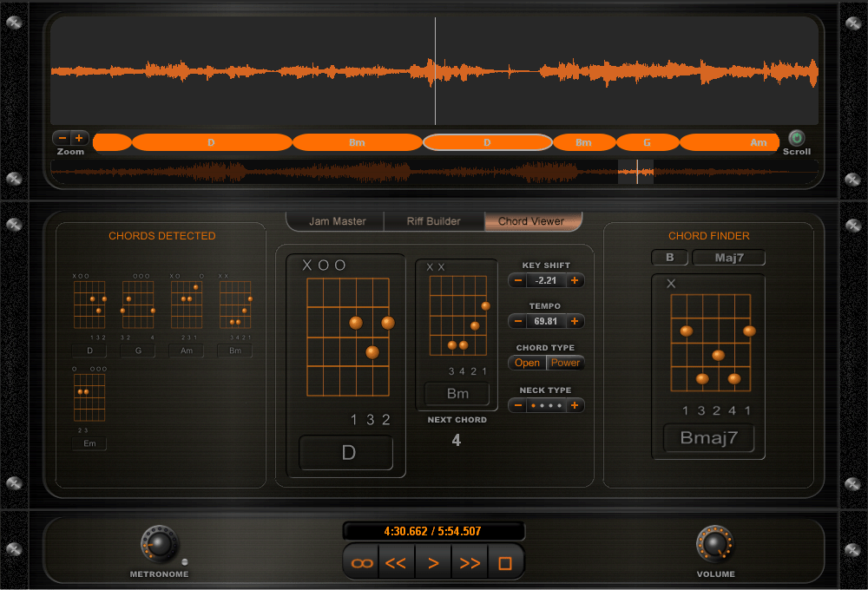Toggle the green Scroll button
The image size is (868, 590).
[796, 137]
